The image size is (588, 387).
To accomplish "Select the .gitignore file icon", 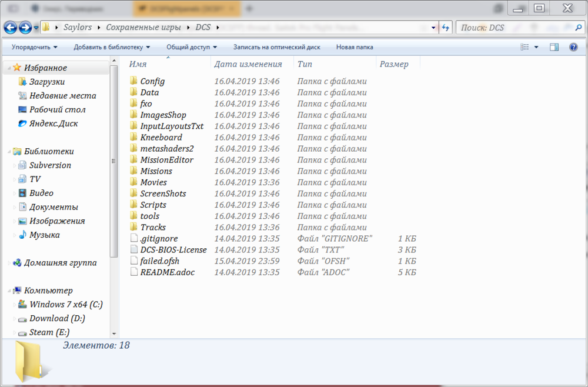I will coord(134,238).
